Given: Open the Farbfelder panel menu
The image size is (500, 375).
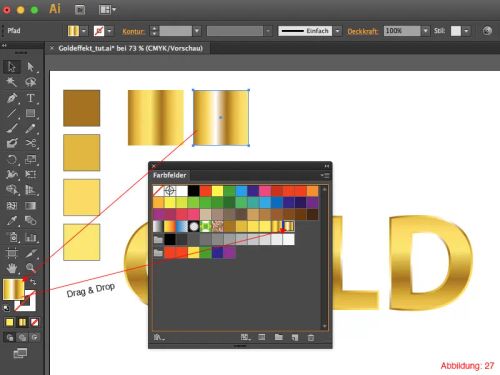Looking at the screenshot, I should (325, 175).
